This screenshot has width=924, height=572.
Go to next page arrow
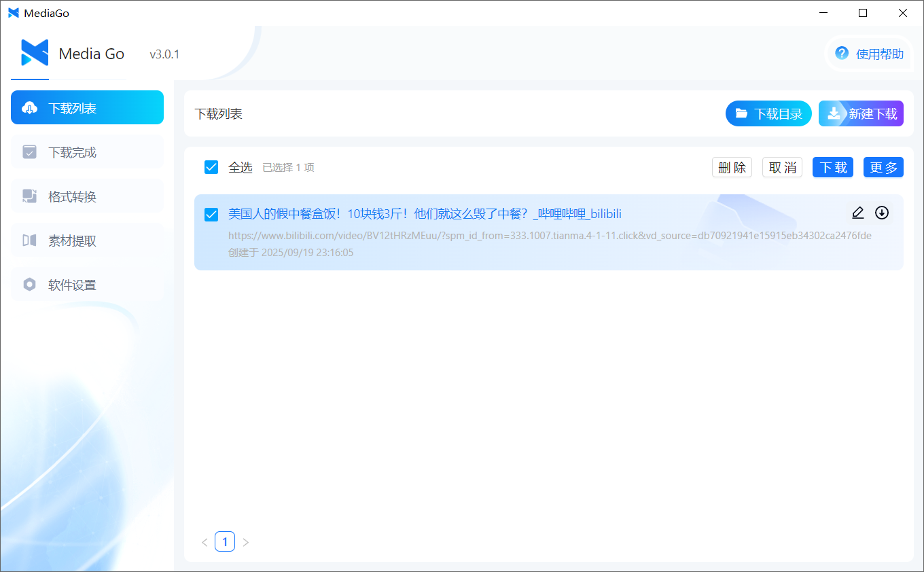[x=246, y=542]
